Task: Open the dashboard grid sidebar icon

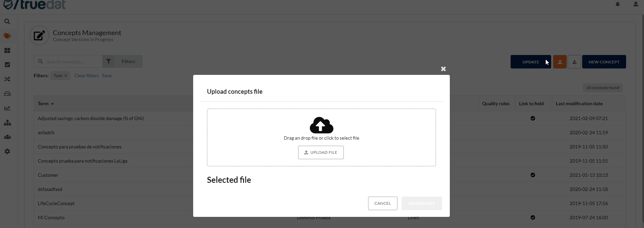Action: [x=7, y=51]
